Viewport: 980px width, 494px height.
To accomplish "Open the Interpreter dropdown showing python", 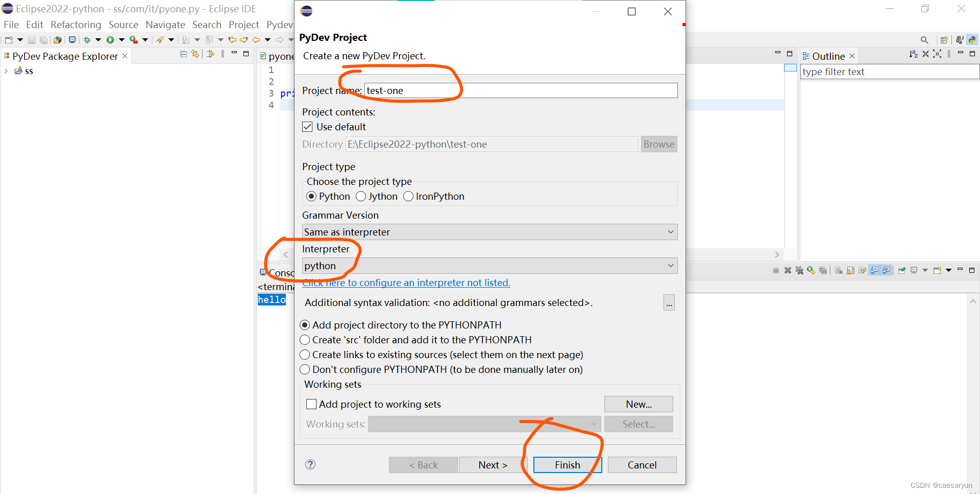I will tap(489, 266).
